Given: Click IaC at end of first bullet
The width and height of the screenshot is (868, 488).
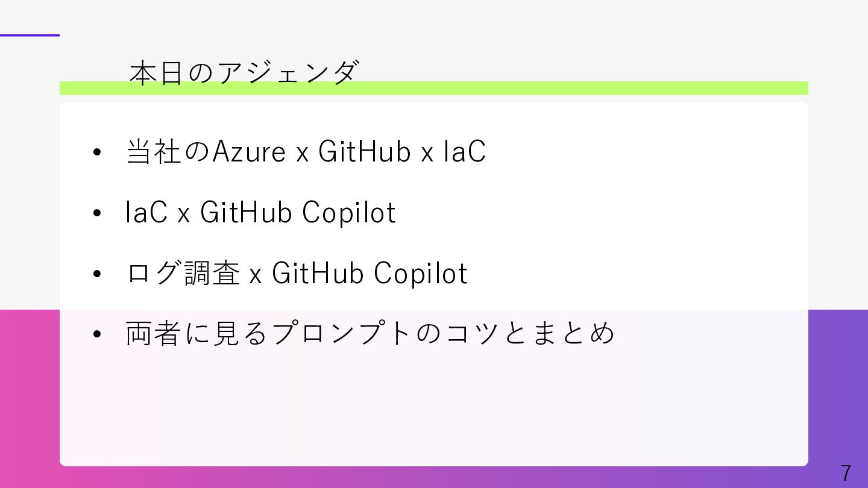Looking at the screenshot, I should [x=465, y=151].
